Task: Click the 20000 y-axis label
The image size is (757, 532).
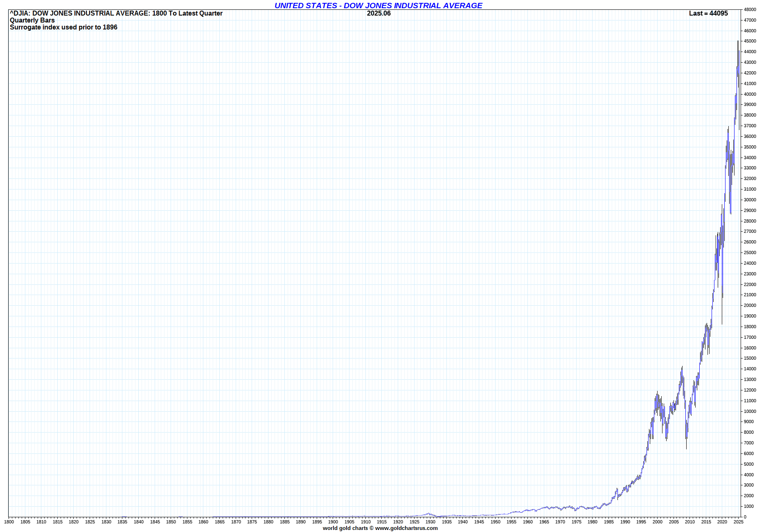Action: (750, 305)
